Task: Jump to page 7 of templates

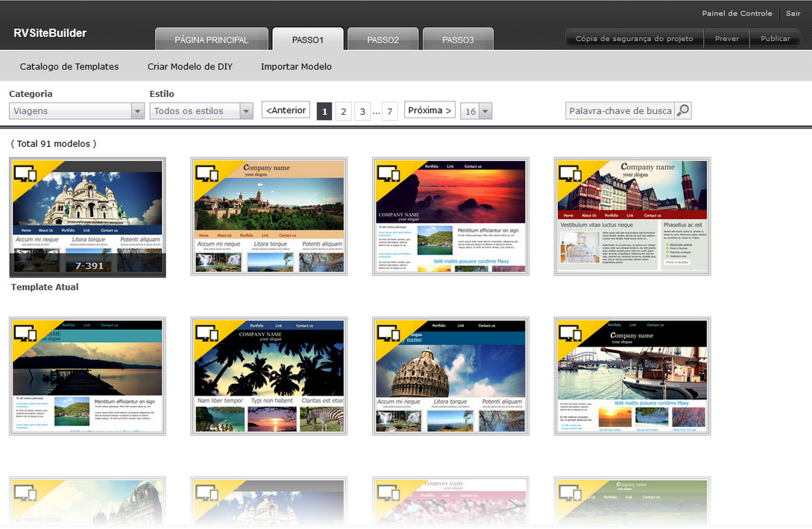Action: 389,112
